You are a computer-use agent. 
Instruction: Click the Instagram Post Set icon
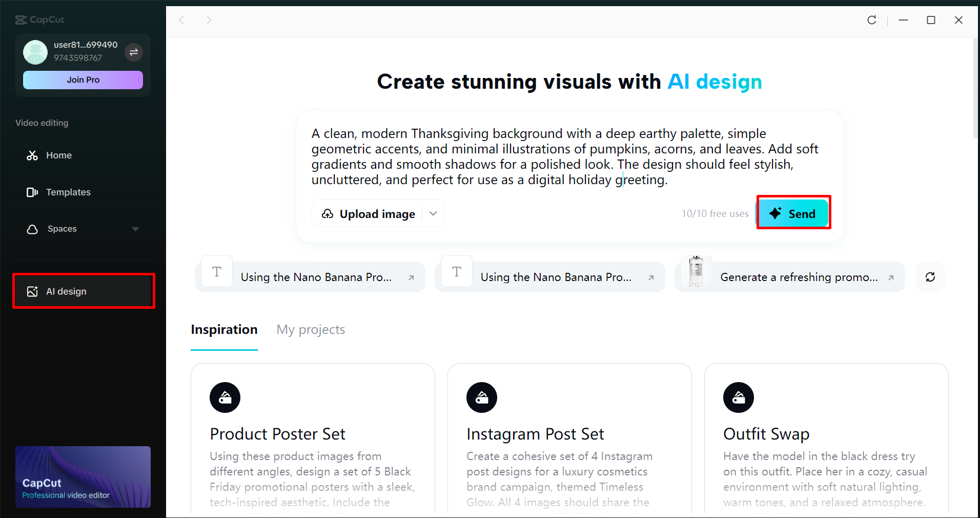pyautogui.click(x=482, y=397)
